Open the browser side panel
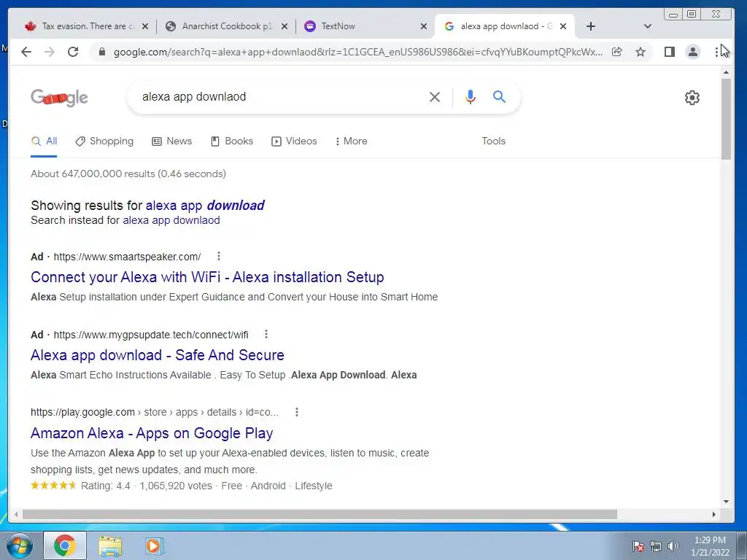 [x=670, y=52]
